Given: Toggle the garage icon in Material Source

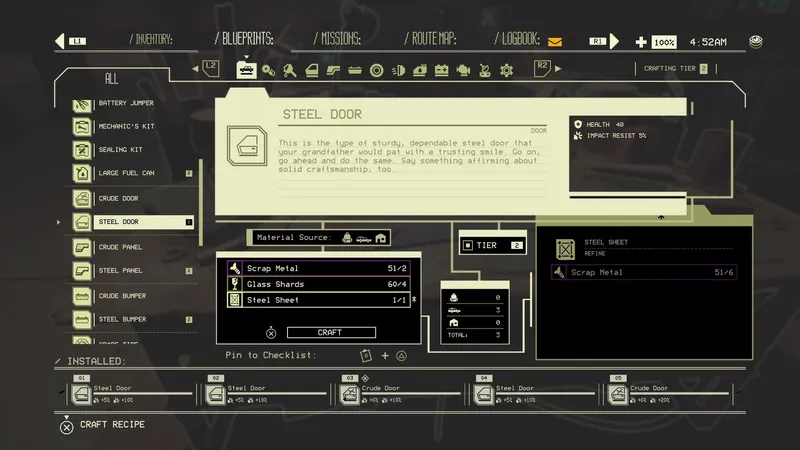Looking at the screenshot, I should pyautogui.click(x=380, y=237).
